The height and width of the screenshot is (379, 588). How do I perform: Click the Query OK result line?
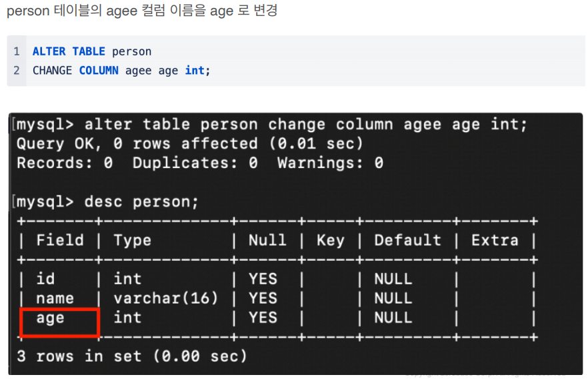[x=190, y=143]
